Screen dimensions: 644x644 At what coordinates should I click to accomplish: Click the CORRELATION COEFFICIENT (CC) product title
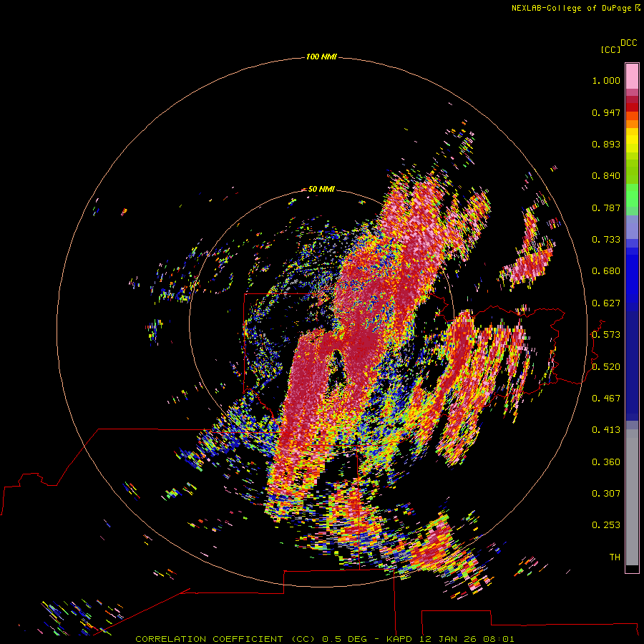point(225,639)
